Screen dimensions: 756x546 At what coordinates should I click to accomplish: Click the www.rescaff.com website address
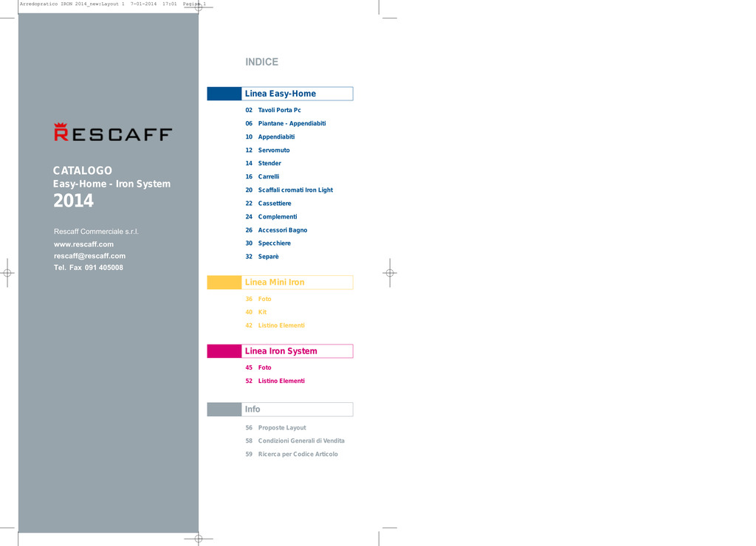(x=84, y=244)
